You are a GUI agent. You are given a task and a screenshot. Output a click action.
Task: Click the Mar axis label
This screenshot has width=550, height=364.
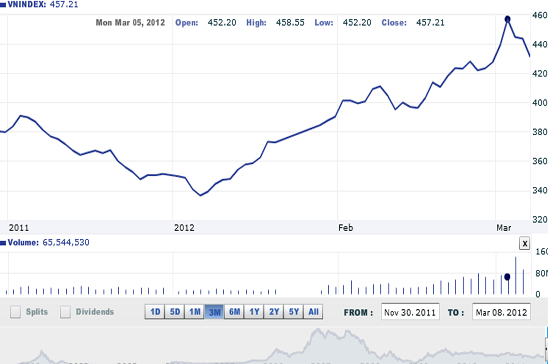pyautogui.click(x=504, y=228)
